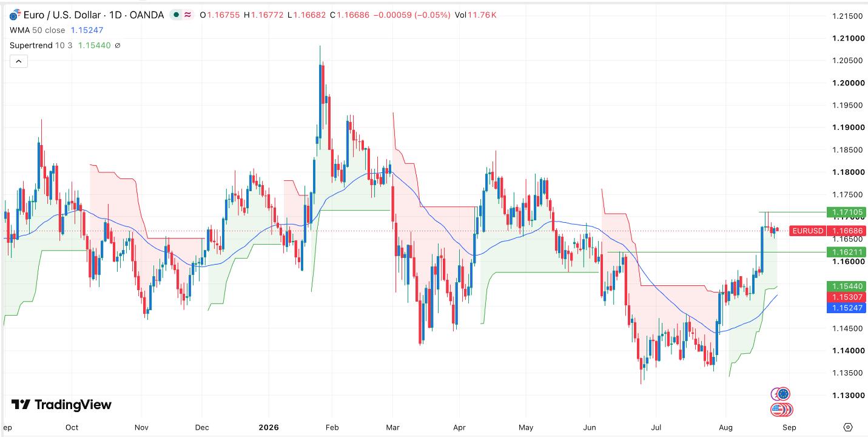Viewport: 868px width, 437px height.
Task: Click the 2026 label on time axis
Action: pyautogui.click(x=267, y=427)
